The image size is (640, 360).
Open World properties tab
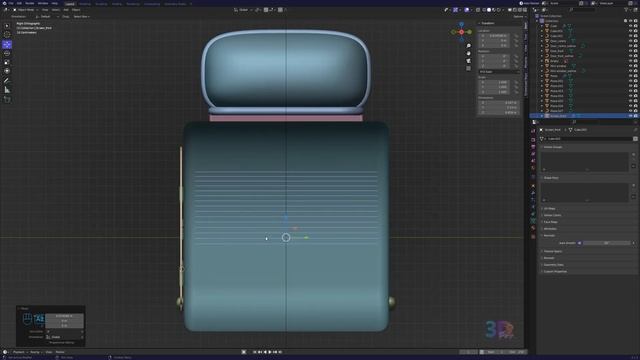(x=533, y=168)
